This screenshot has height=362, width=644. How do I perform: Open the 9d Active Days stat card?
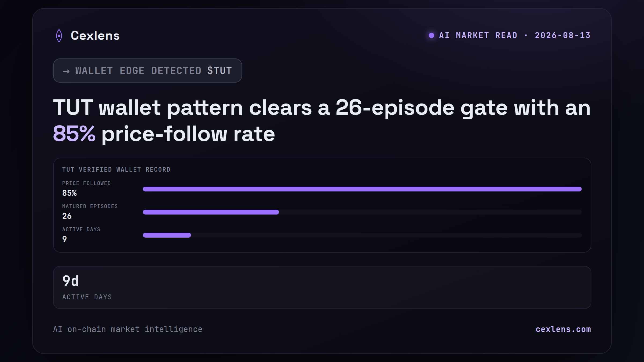pyautogui.click(x=322, y=287)
